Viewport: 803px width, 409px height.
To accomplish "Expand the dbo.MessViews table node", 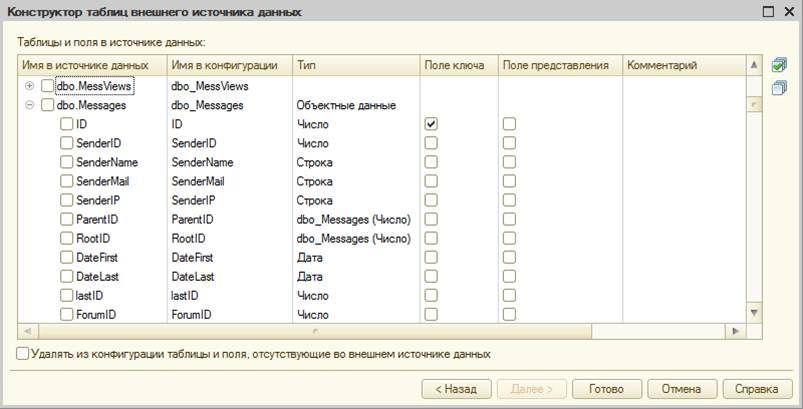I will 30,86.
